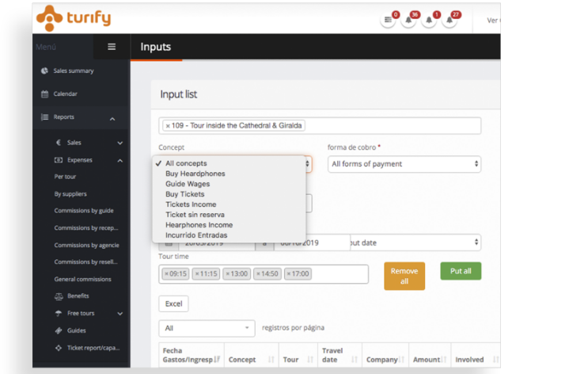
Task: Click the Put all button
Action: point(461,271)
